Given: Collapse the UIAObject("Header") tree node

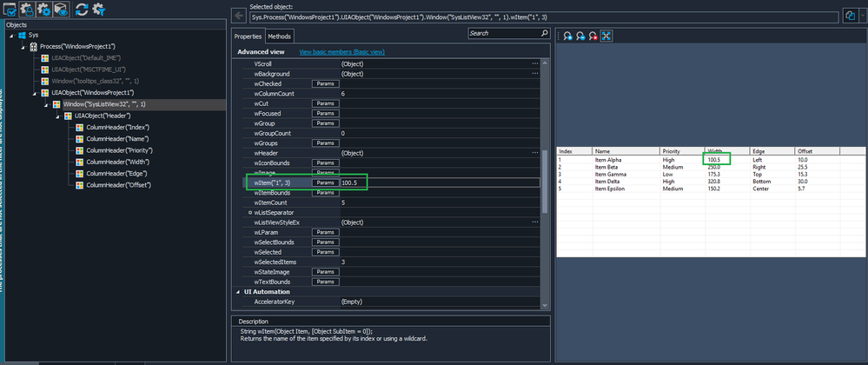Looking at the screenshot, I should (x=56, y=116).
